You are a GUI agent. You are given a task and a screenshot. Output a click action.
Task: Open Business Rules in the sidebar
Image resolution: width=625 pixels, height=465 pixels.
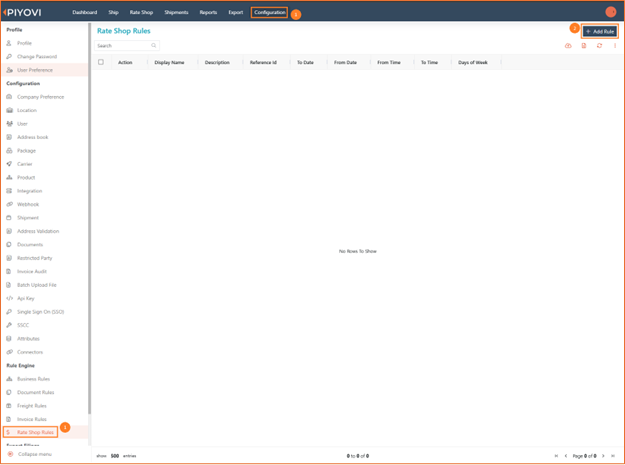pyautogui.click(x=33, y=379)
